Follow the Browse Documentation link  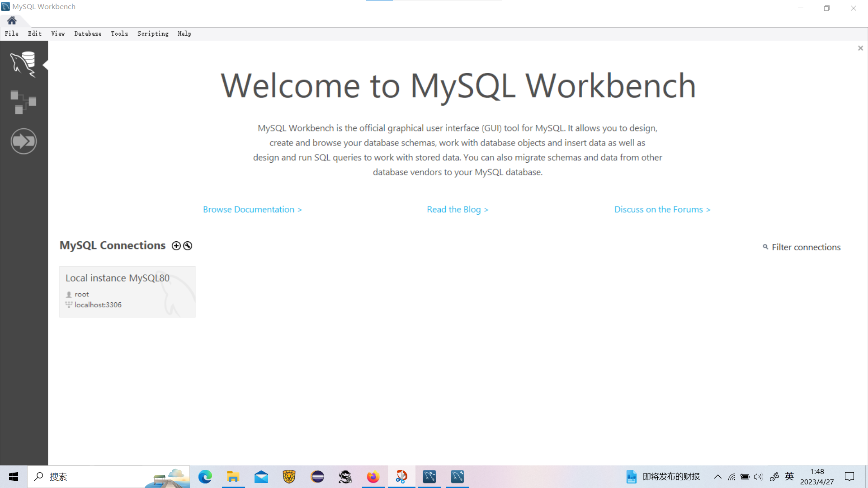pos(252,210)
